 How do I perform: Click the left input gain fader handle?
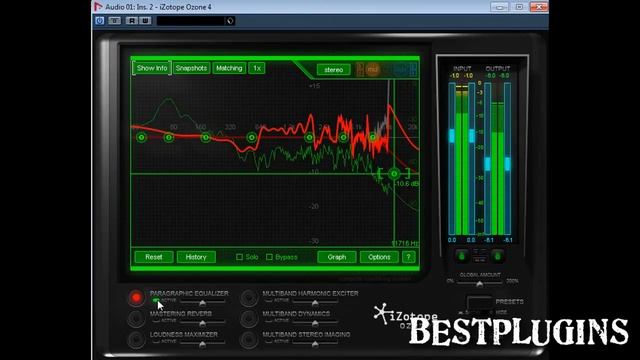[452, 136]
